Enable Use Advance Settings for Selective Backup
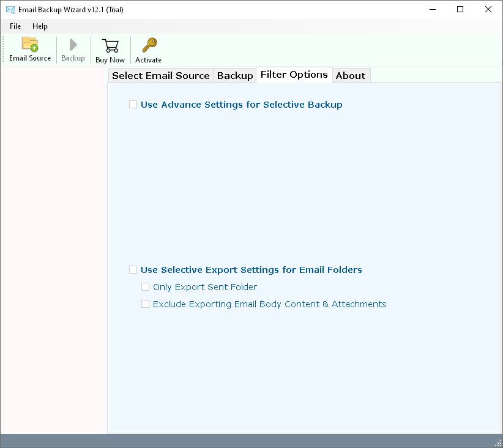The width and height of the screenshot is (503, 448). tap(133, 105)
